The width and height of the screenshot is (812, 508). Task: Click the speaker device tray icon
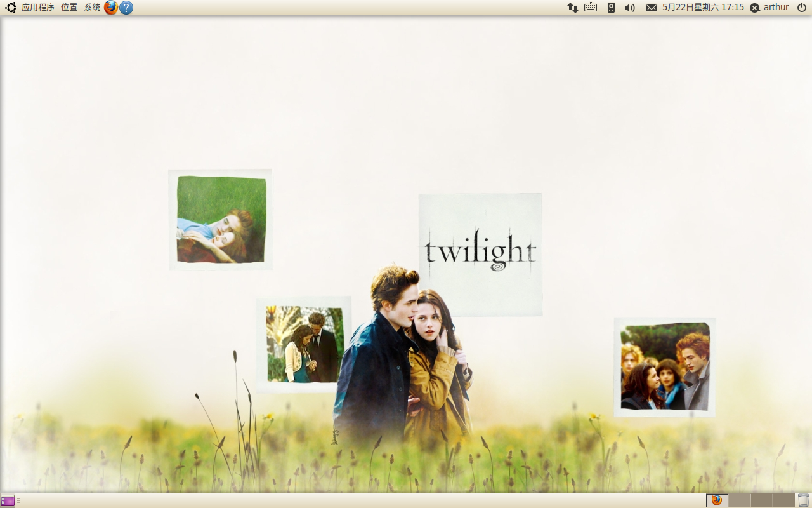pyautogui.click(x=611, y=8)
